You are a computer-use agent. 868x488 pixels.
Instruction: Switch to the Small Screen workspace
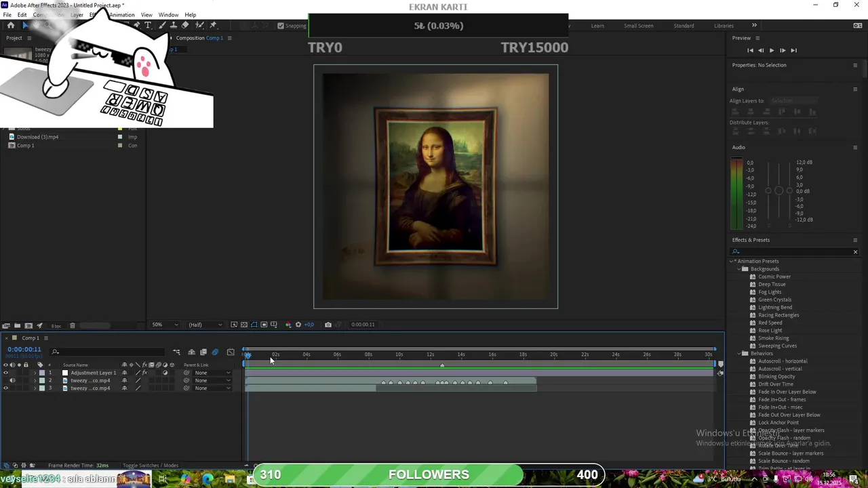(x=639, y=26)
